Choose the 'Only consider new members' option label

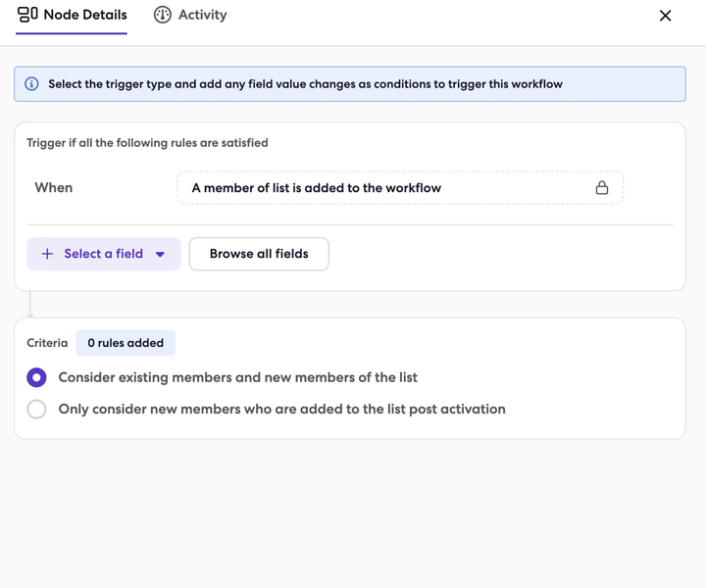tap(281, 409)
